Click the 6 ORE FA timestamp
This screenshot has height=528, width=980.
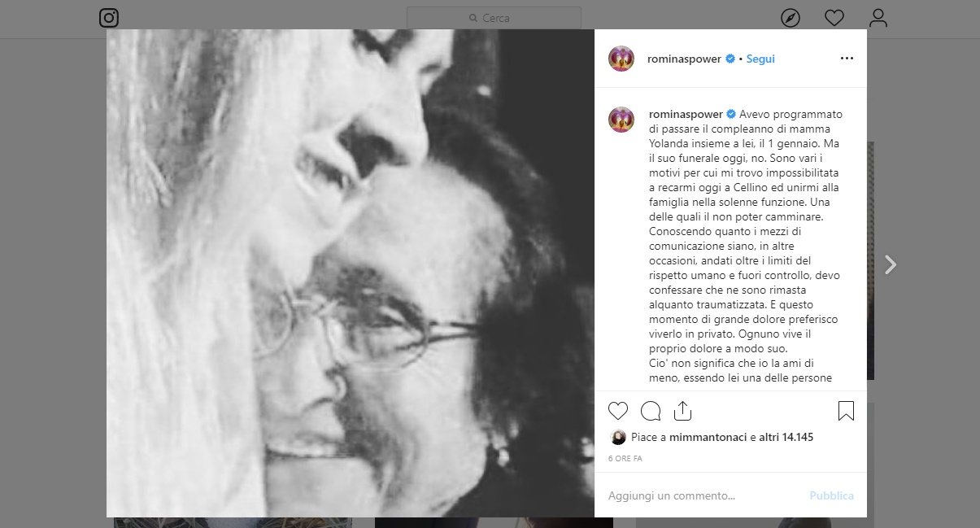[x=625, y=459]
